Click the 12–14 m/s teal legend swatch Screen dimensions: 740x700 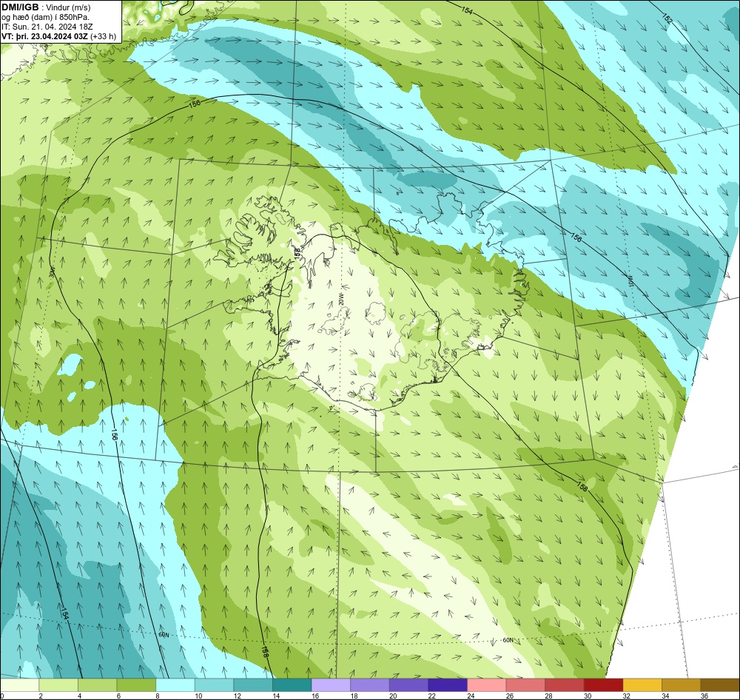pos(253,685)
